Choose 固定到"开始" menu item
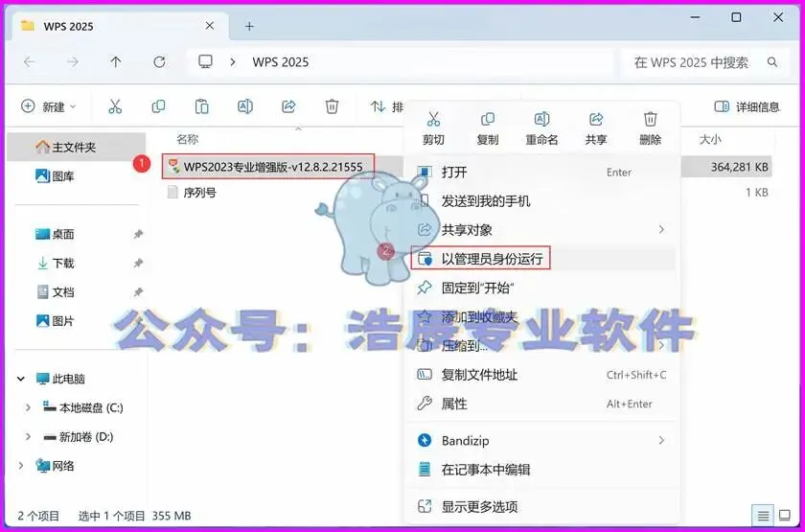The width and height of the screenshot is (805, 532). click(542, 288)
